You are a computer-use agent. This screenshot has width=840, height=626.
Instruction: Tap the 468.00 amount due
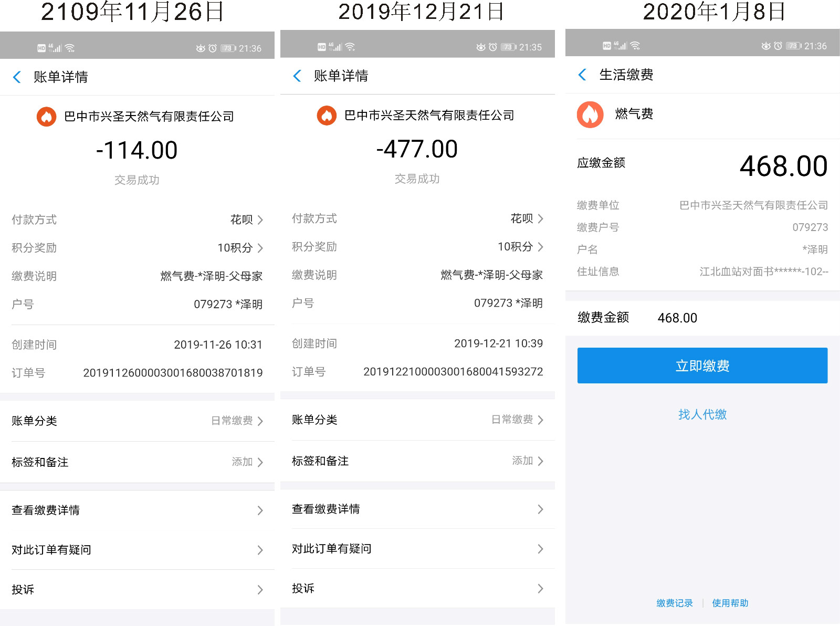pos(783,166)
